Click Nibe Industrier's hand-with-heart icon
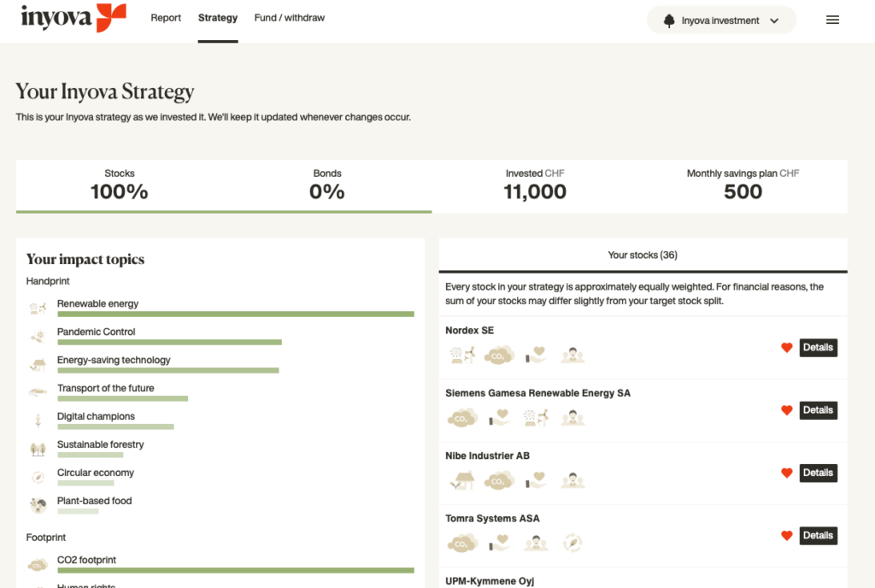 point(535,479)
